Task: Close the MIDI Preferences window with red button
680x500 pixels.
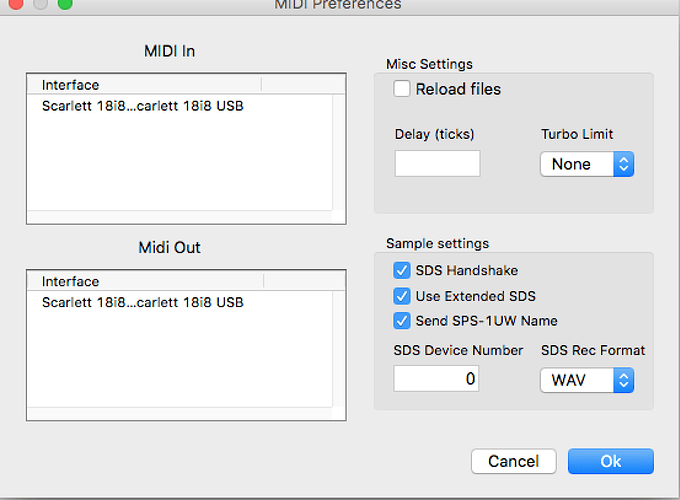Action: (16, 4)
